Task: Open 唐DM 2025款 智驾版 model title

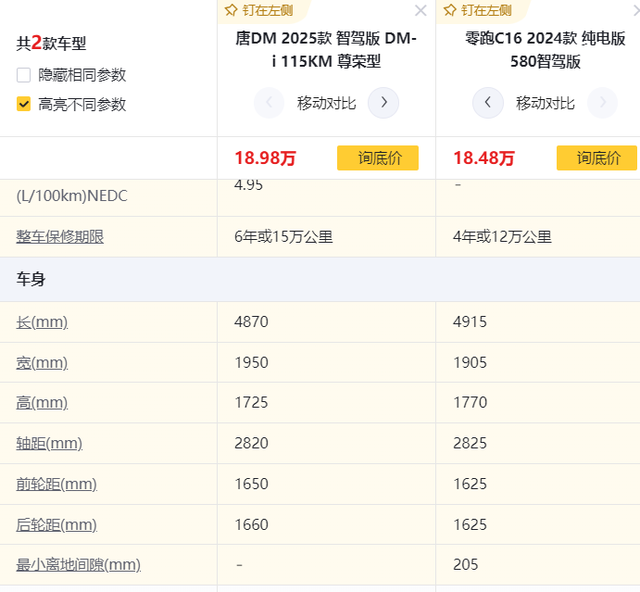Action: coord(326,50)
